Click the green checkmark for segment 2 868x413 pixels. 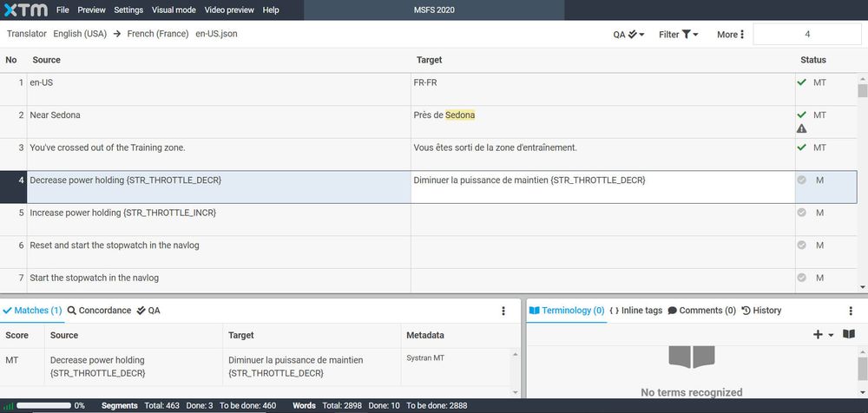pos(801,115)
